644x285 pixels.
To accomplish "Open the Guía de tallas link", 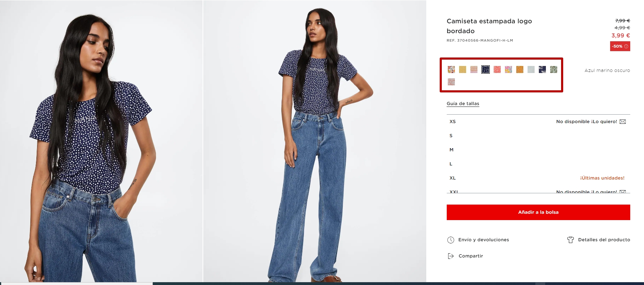I will [x=463, y=104].
